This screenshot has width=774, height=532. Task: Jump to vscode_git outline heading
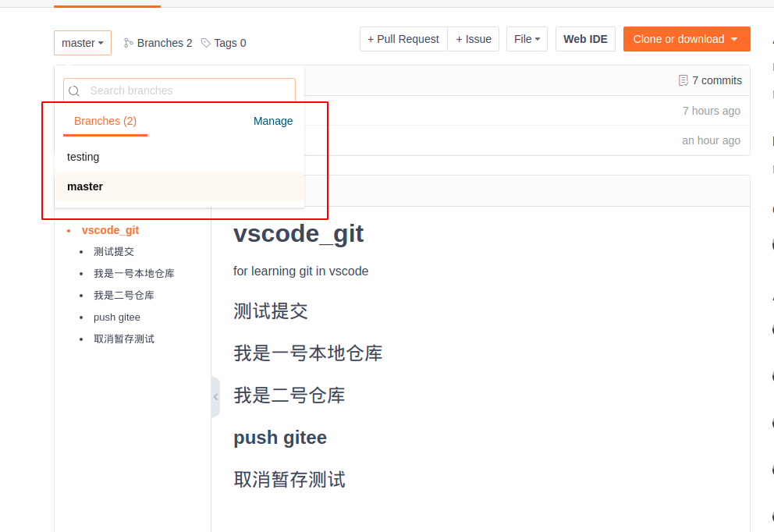[x=110, y=230]
